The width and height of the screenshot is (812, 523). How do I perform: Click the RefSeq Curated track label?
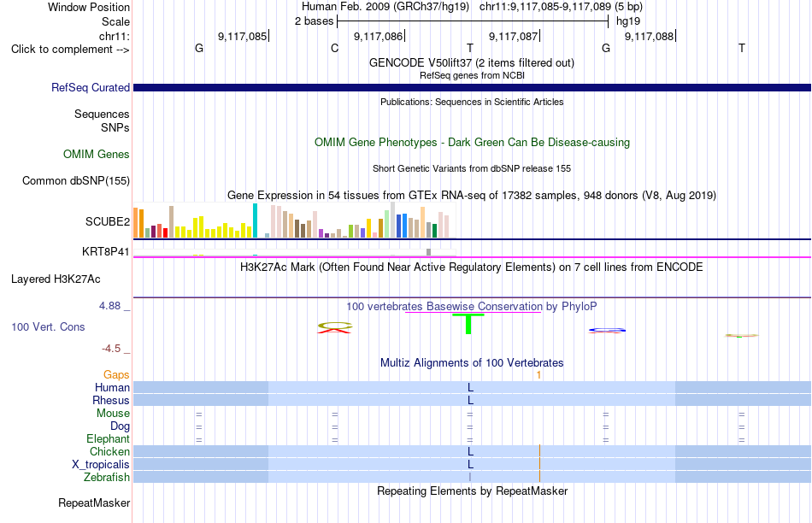[90, 87]
